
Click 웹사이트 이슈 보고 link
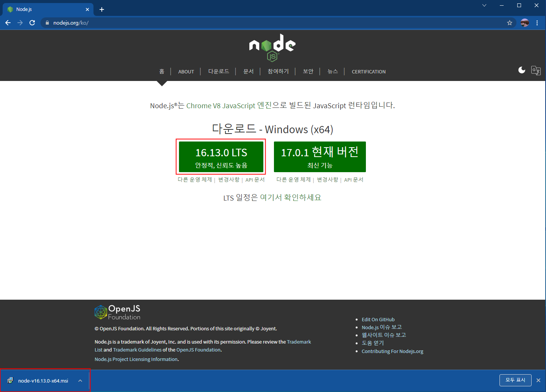pos(384,335)
